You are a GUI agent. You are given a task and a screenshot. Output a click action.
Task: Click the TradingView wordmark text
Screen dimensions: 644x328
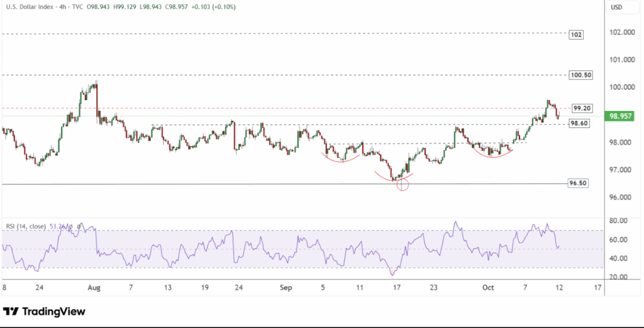53,312
